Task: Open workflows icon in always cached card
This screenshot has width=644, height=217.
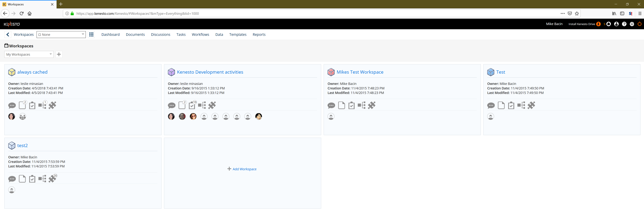Action: 42,105
